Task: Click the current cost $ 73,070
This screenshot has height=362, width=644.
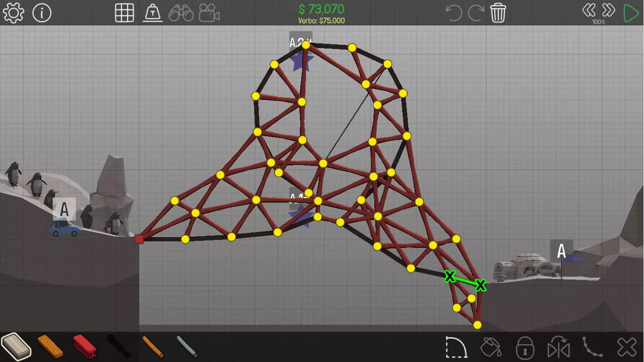Action: pyautogui.click(x=322, y=9)
